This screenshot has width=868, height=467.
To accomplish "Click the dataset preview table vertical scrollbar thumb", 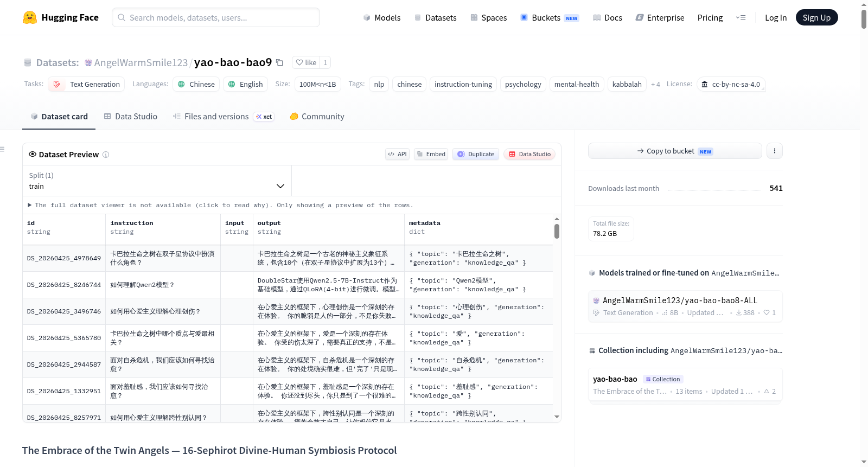I will (x=557, y=232).
